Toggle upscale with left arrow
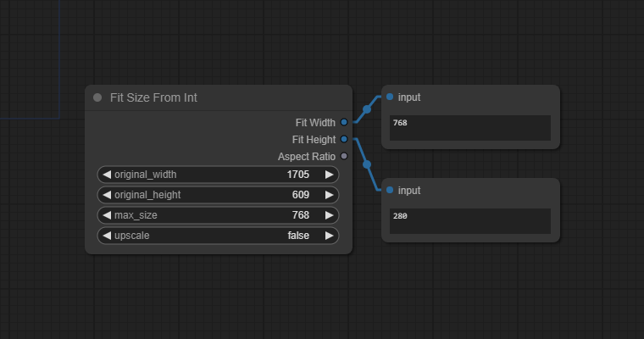Image resolution: width=644 pixels, height=339 pixels. tap(107, 236)
